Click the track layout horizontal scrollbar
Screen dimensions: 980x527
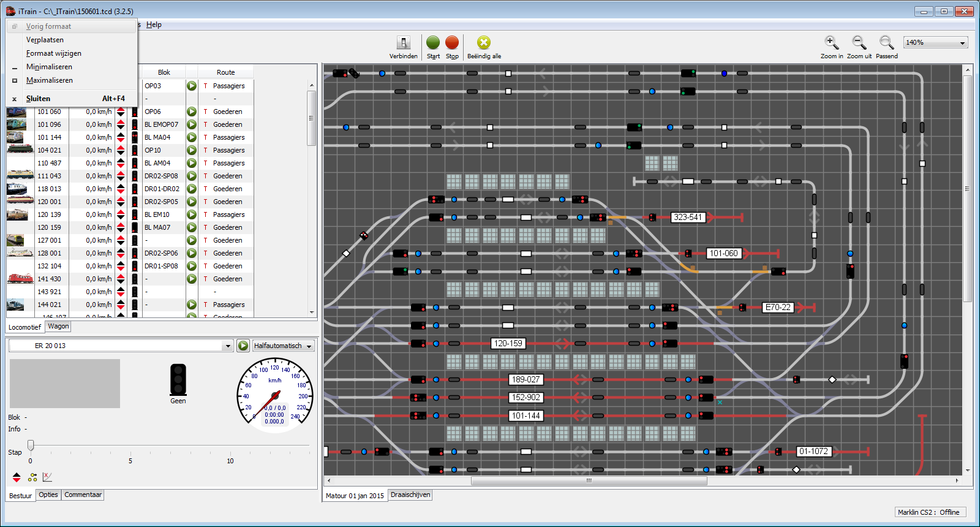[589, 480]
